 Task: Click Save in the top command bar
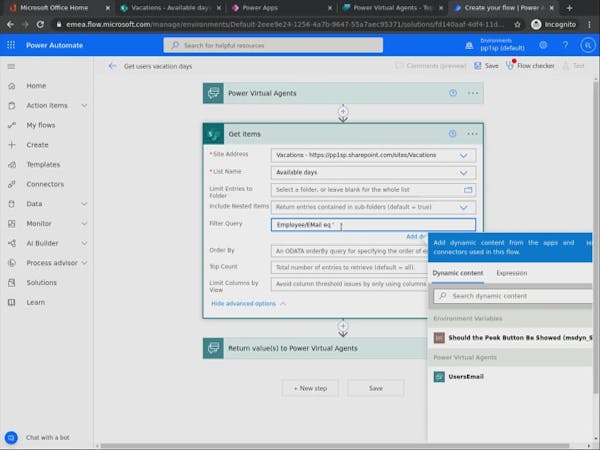click(486, 66)
